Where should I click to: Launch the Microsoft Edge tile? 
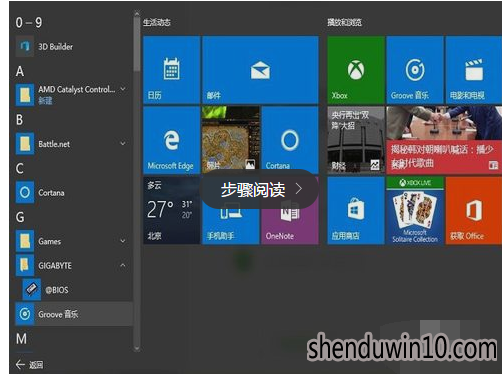[172, 140]
